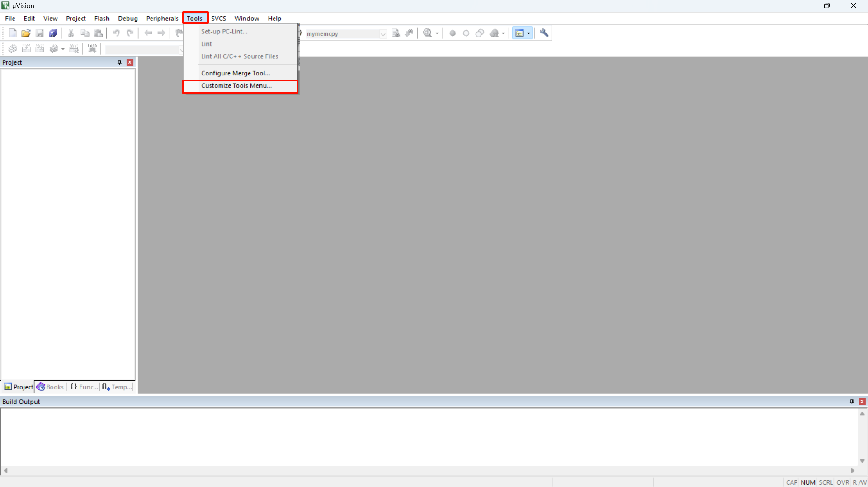This screenshot has height=487, width=868.
Task: Expand the window layout dropdown arrow
Action: [x=528, y=33]
